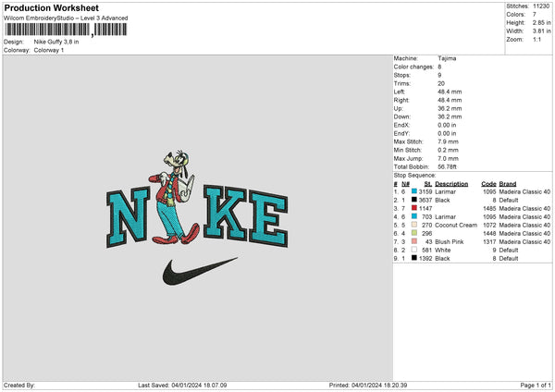Click the Production Worksheet title
This screenshot has width=555, height=392.
coord(51,7)
